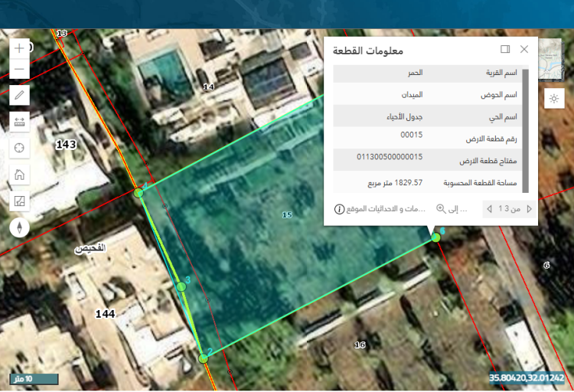Zoom in on the map
The image size is (574, 392).
20,47
